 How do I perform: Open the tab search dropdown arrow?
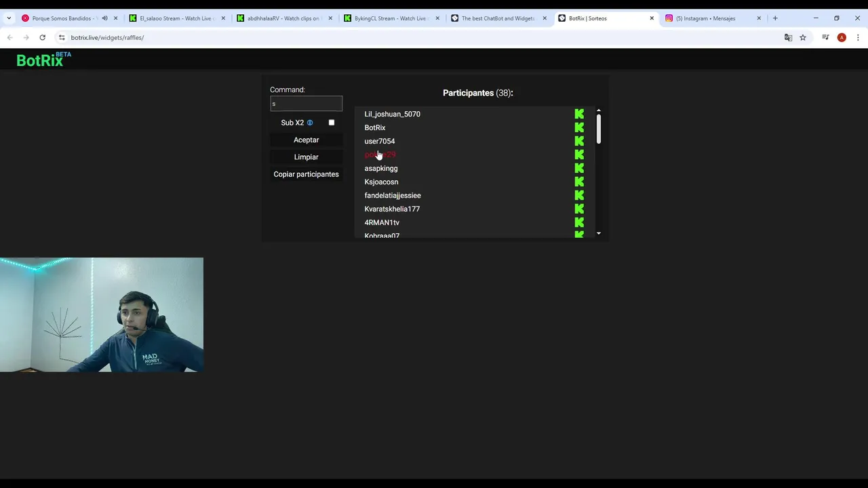point(9,18)
